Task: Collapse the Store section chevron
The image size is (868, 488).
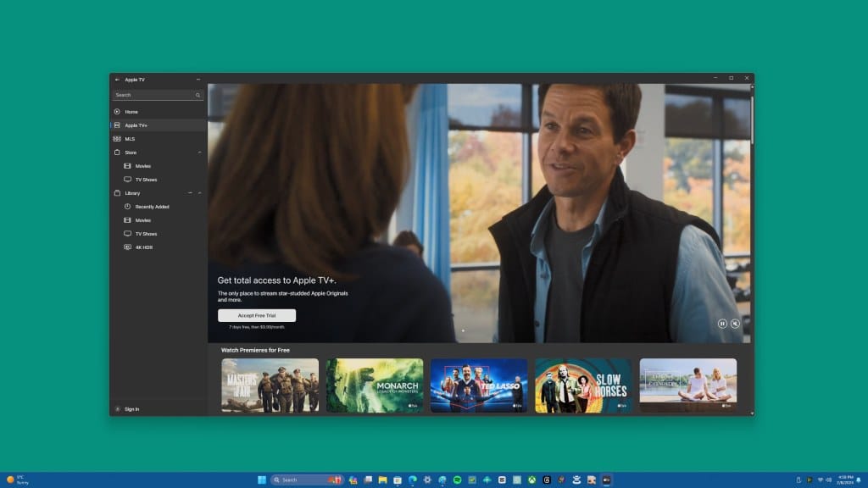Action: [200, 152]
